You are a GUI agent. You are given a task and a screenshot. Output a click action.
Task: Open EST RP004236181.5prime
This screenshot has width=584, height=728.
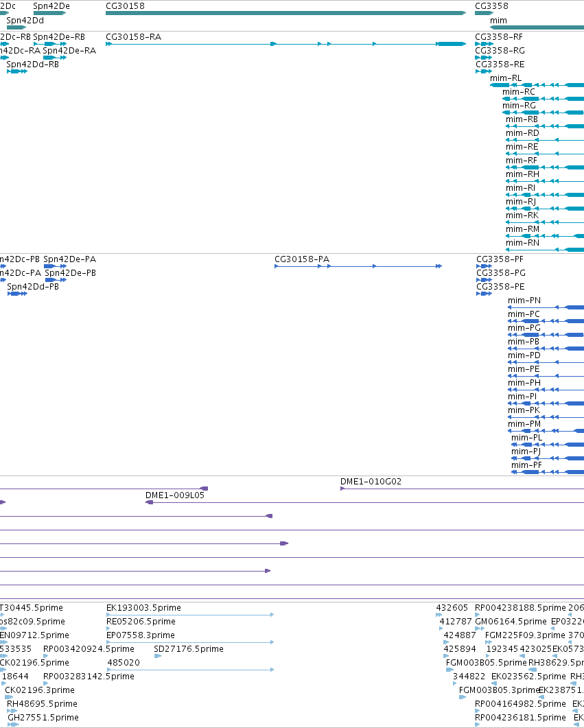pyautogui.click(x=520, y=717)
